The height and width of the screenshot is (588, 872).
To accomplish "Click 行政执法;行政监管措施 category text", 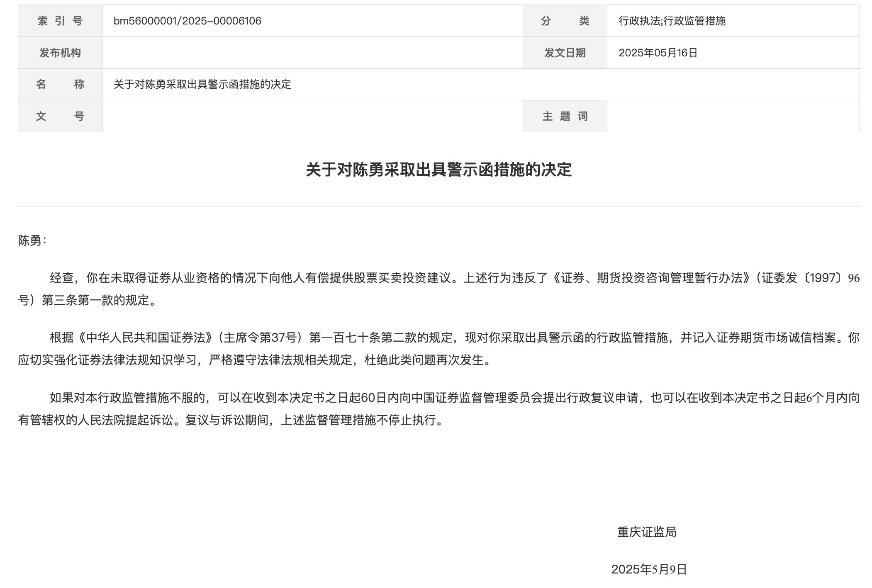I will (x=672, y=21).
